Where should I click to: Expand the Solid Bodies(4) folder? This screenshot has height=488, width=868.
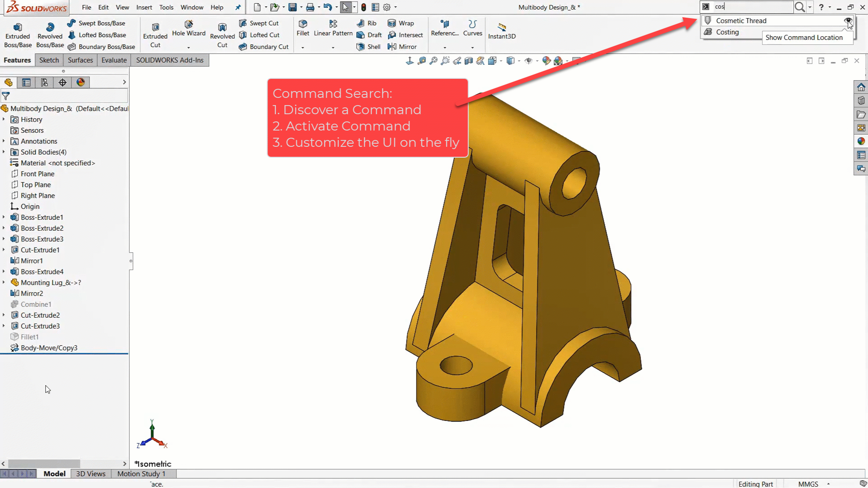click(x=4, y=152)
